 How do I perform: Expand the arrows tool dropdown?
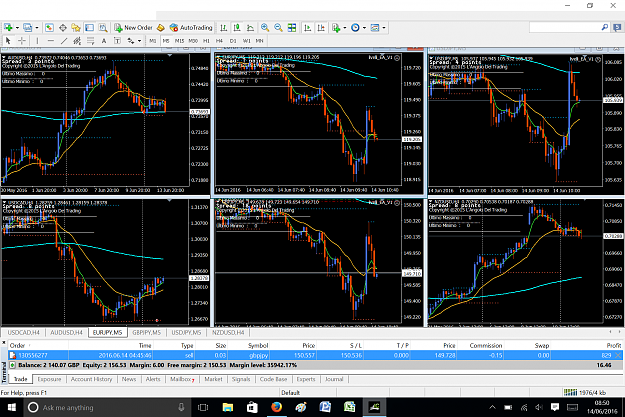coord(139,41)
